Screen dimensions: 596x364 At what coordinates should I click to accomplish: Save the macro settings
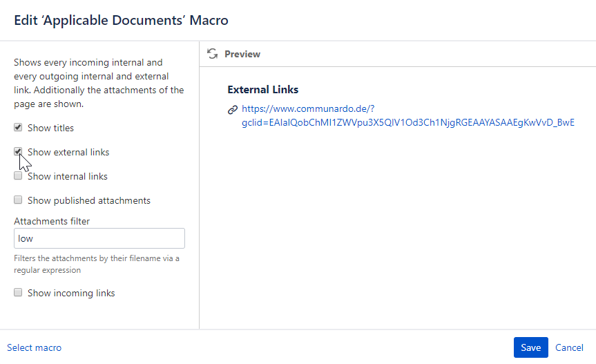530,348
